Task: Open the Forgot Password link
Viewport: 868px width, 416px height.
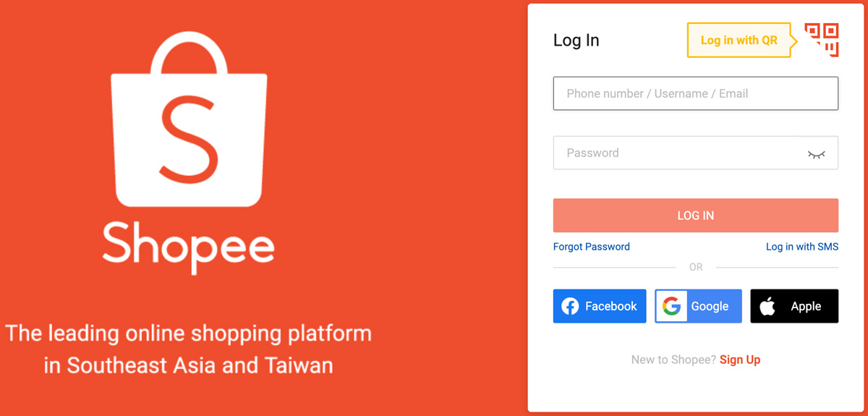Action: (591, 247)
